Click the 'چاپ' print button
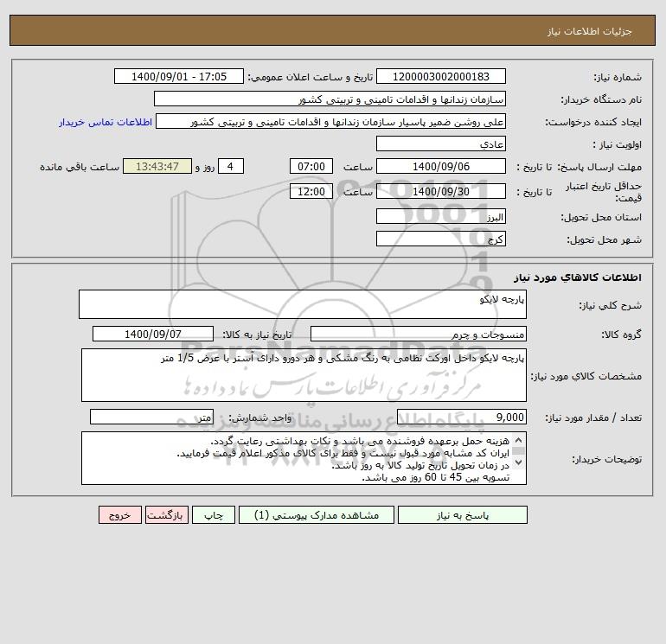The image size is (666, 644). coord(214,515)
